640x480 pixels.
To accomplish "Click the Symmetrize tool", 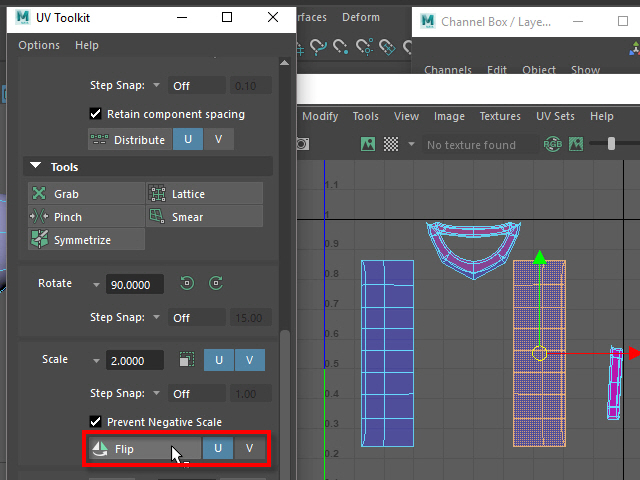I will (86, 240).
